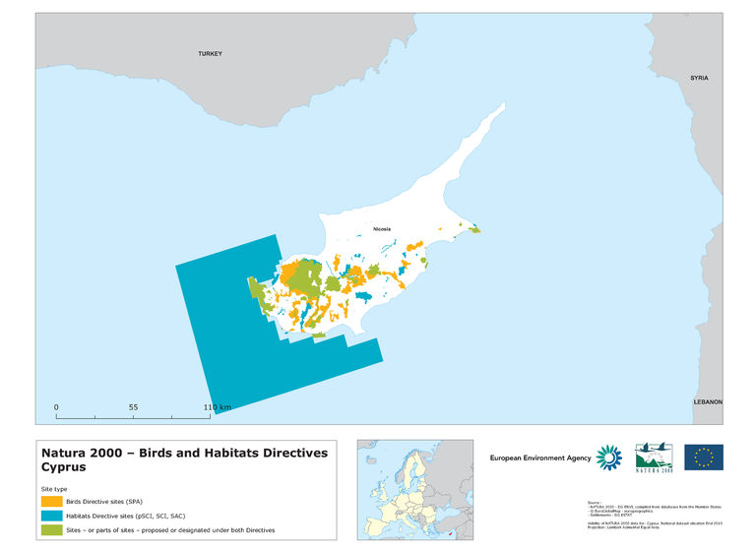This screenshot has height=549, width=756.
Task: Click the 'Habitats Directive sites' legend text
Action: coord(115,516)
